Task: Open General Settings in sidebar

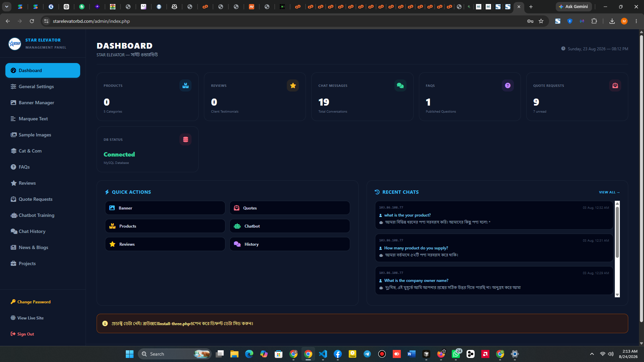Action: click(43, 86)
